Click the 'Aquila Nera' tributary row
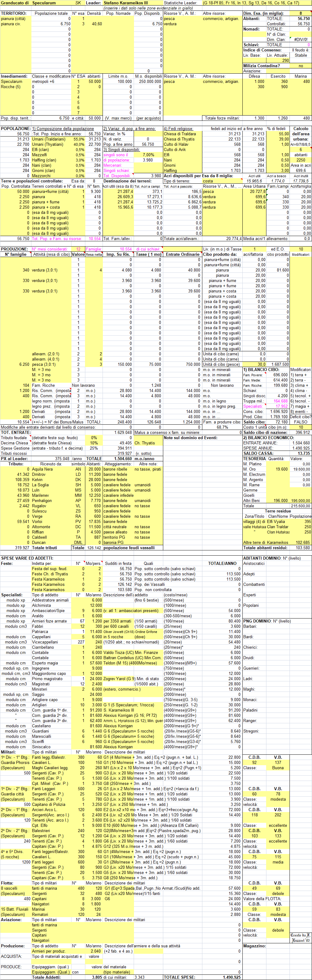This screenshot has height=980, width=312. (43, 469)
